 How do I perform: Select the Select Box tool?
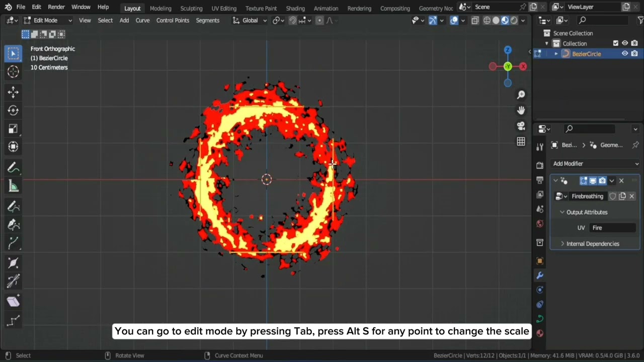click(13, 53)
